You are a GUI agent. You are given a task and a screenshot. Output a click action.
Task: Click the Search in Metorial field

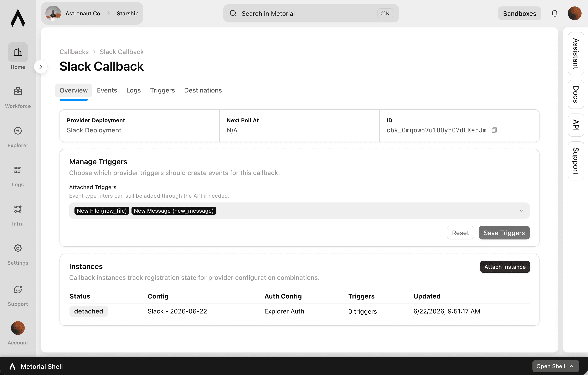click(311, 14)
